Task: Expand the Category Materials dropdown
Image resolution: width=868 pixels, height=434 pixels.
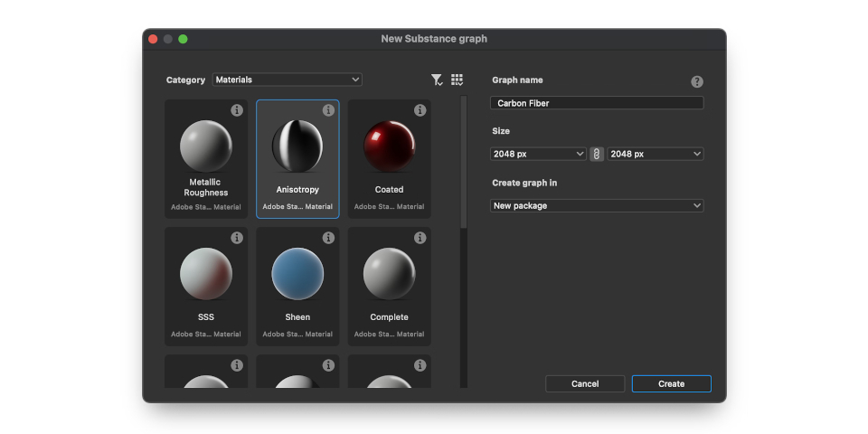Action: 287,80
